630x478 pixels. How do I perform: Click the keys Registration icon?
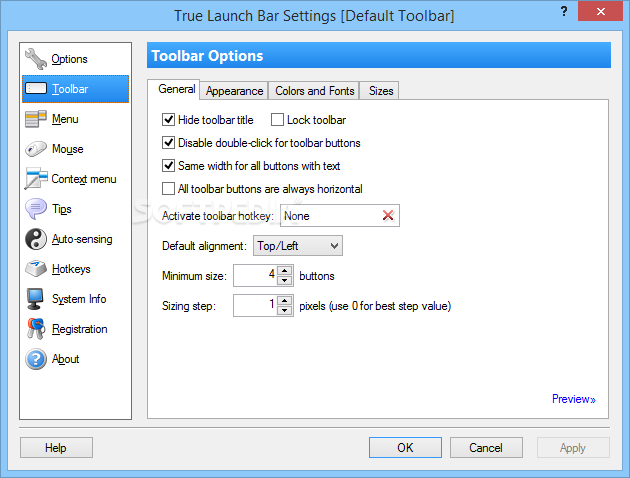tap(36, 329)
